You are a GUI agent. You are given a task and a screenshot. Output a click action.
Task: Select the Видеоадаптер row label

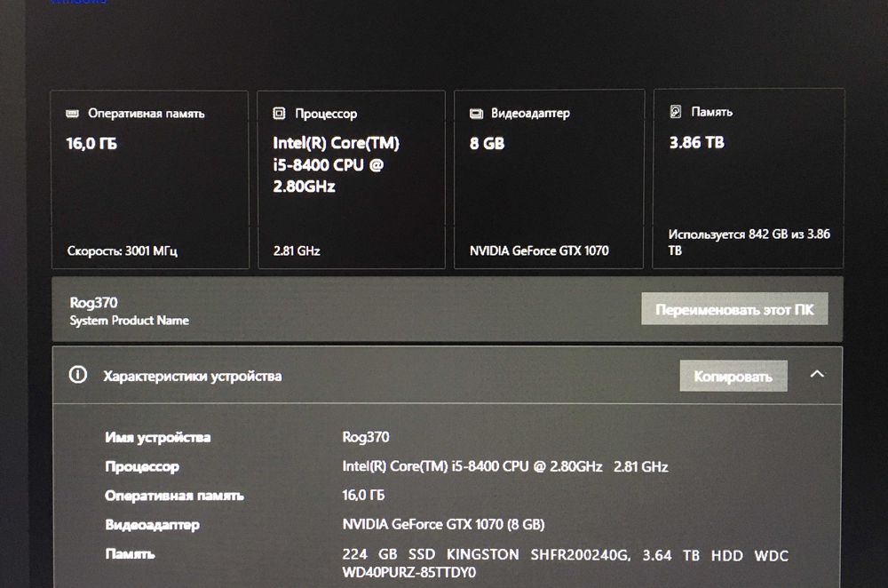[x=153, y=525]
